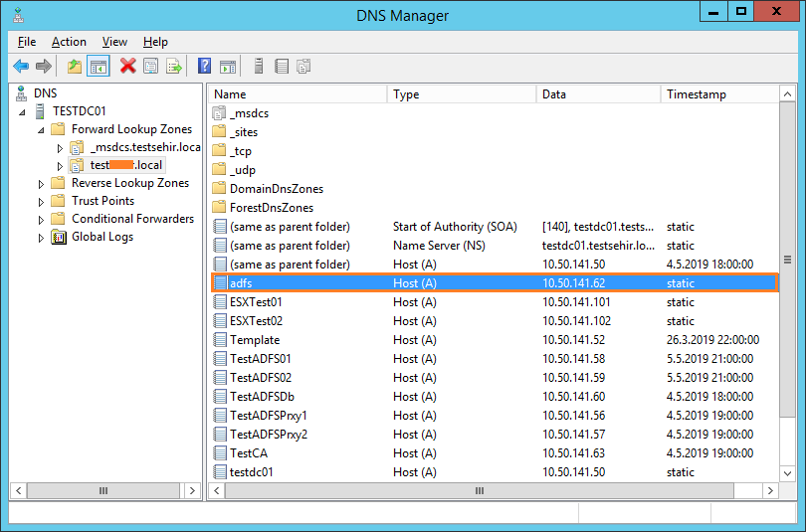Select the testdc01 host record

coord(495,472)
